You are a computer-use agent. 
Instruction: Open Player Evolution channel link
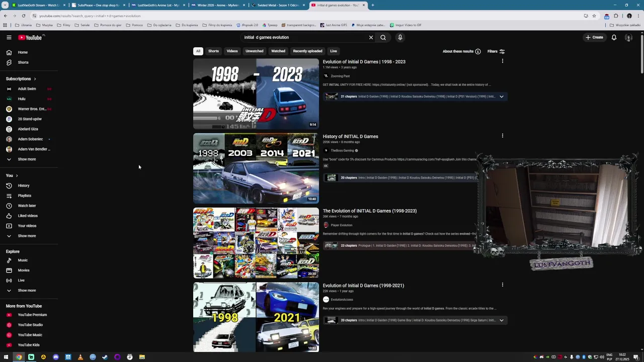[x=341, y=225]
